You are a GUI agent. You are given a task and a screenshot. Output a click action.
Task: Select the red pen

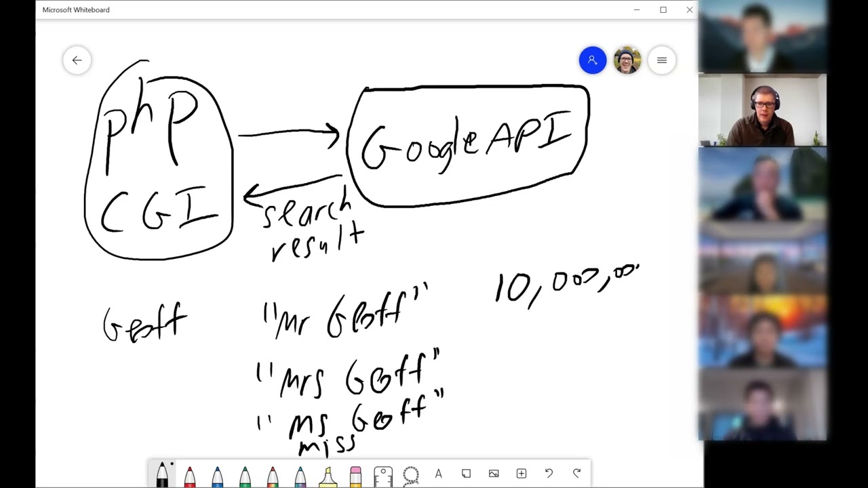(189, 476)
